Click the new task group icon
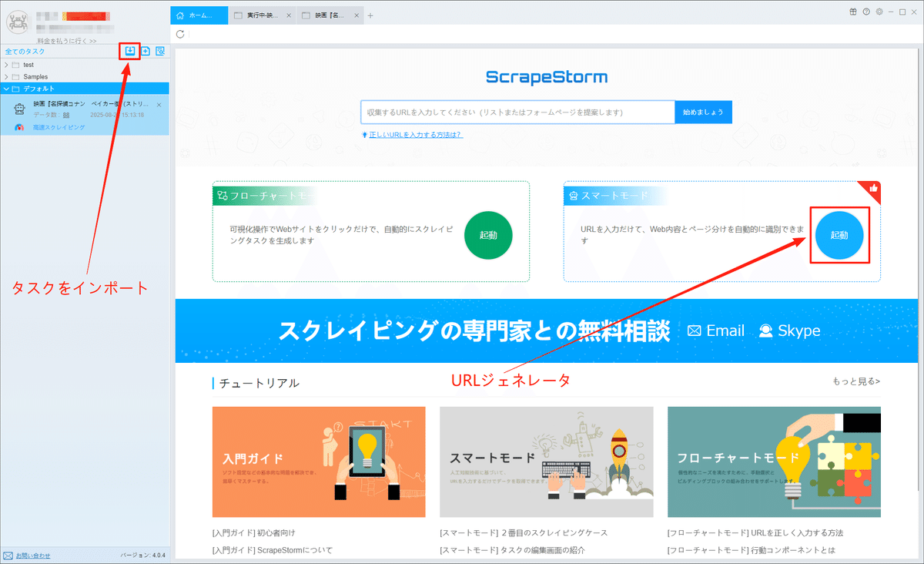The width and height of the screenshot is (924, 564). (x=146, y=52)
